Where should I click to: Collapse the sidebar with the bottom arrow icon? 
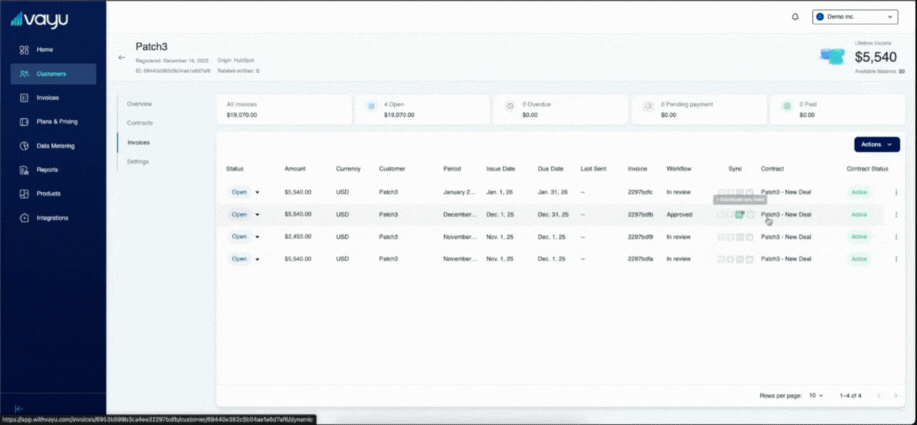click(19, 409)
